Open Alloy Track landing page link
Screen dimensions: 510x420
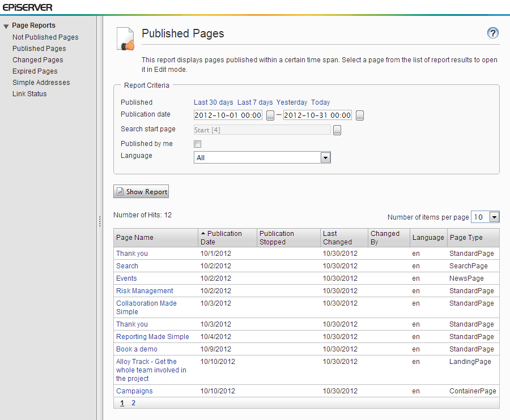151,370
